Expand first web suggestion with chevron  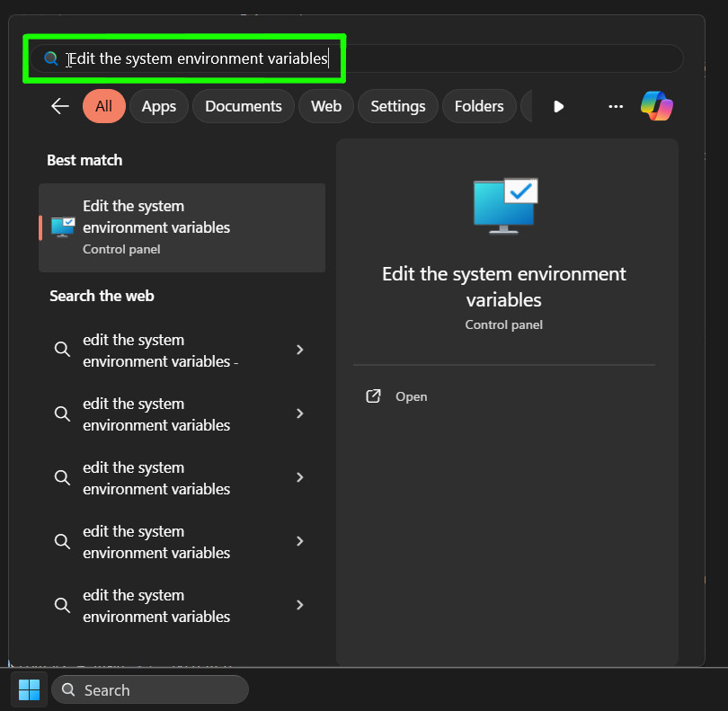[x=300, y=351]
